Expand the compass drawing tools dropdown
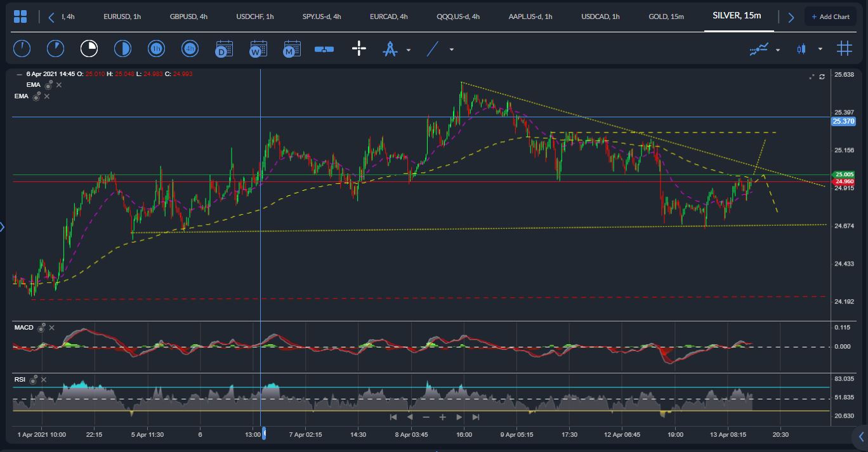868x452 pixels. 409,49
